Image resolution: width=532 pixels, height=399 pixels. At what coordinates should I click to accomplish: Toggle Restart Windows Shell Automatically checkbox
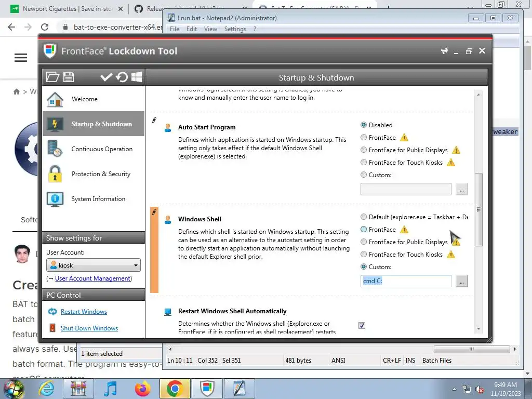pyautogui.click(x=362, y=325)
